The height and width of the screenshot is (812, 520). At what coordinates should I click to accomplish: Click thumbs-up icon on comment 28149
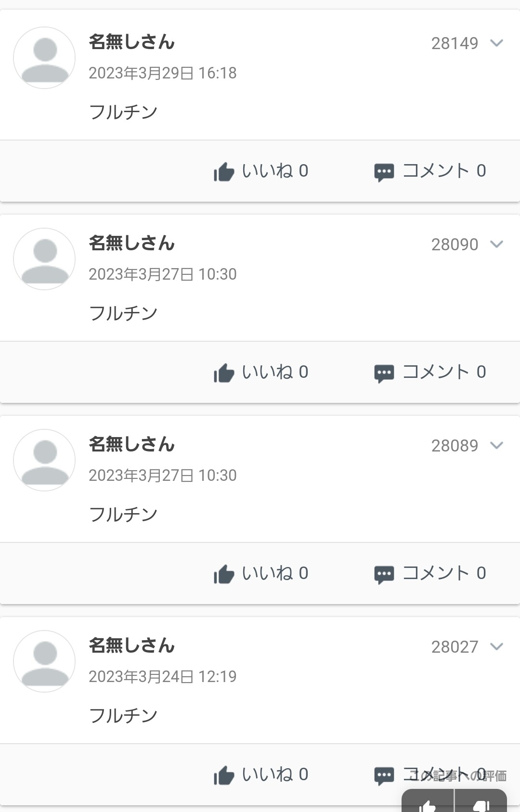224,172
